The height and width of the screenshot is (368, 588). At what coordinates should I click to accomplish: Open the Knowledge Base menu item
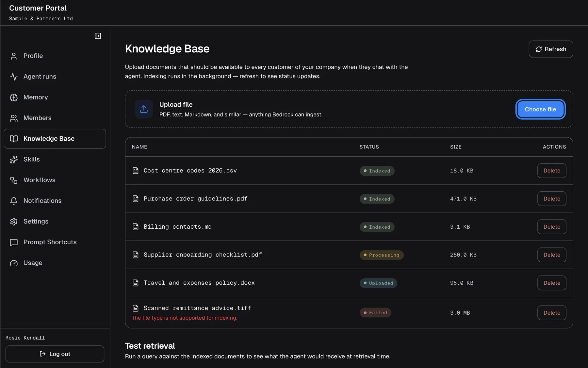pos(55,139)
